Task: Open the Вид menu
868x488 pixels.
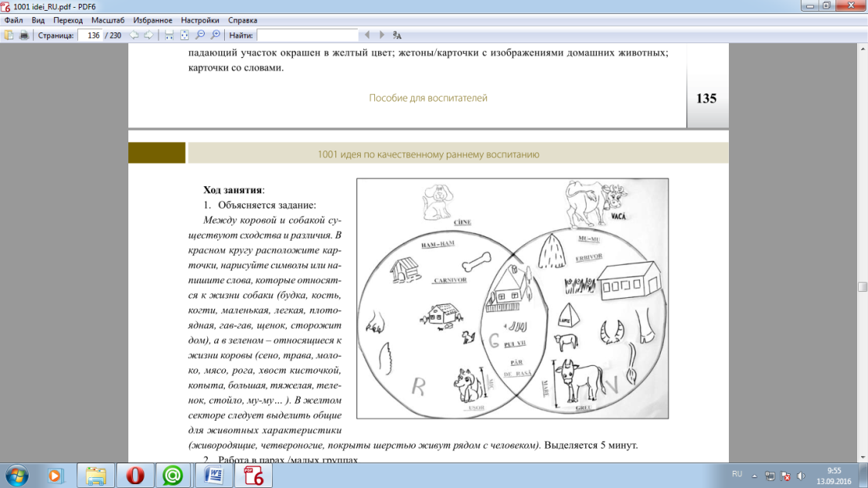Action: (x=38, y=20)
